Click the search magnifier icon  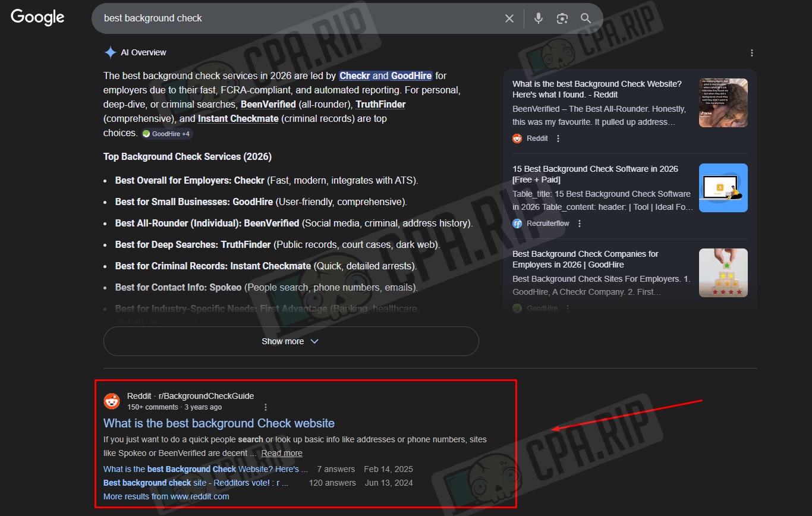586,18
